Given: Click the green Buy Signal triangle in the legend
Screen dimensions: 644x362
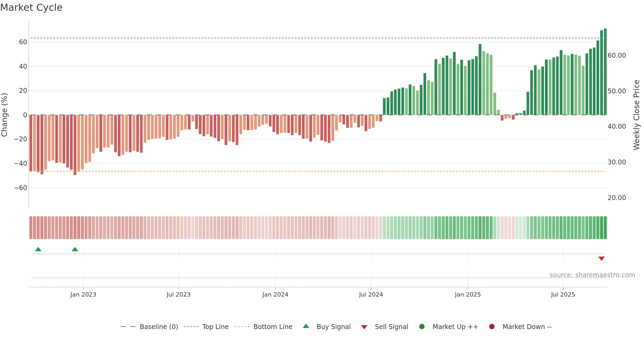Looking at the screenshot, I should click(x=306, y=326).
